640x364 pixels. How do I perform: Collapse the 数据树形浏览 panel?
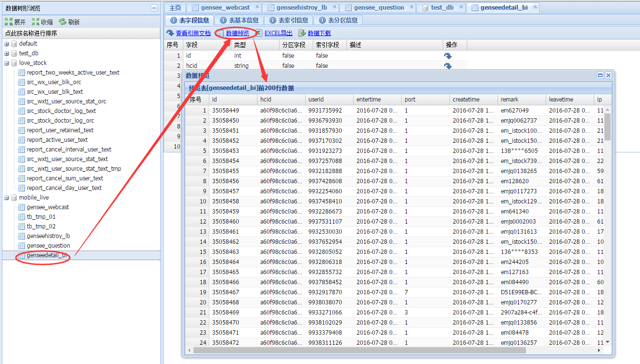click(x=154, y=8)
